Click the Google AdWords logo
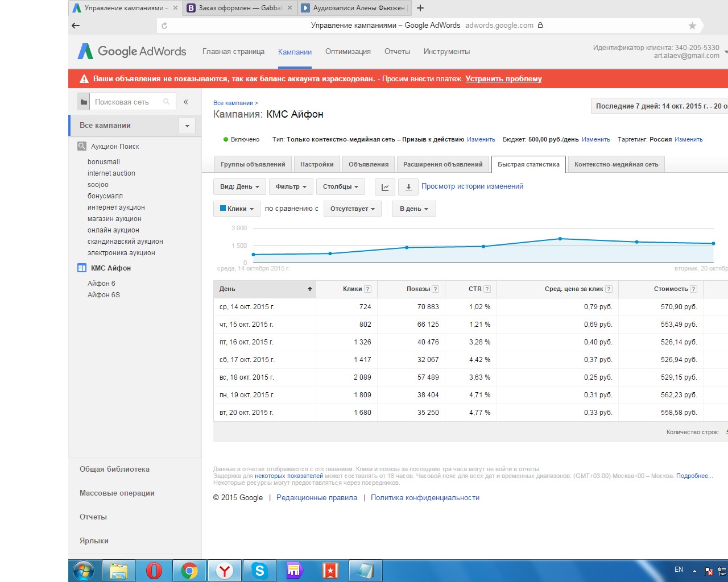This screenshot has width=728, height=582. [x=132, y=51]
